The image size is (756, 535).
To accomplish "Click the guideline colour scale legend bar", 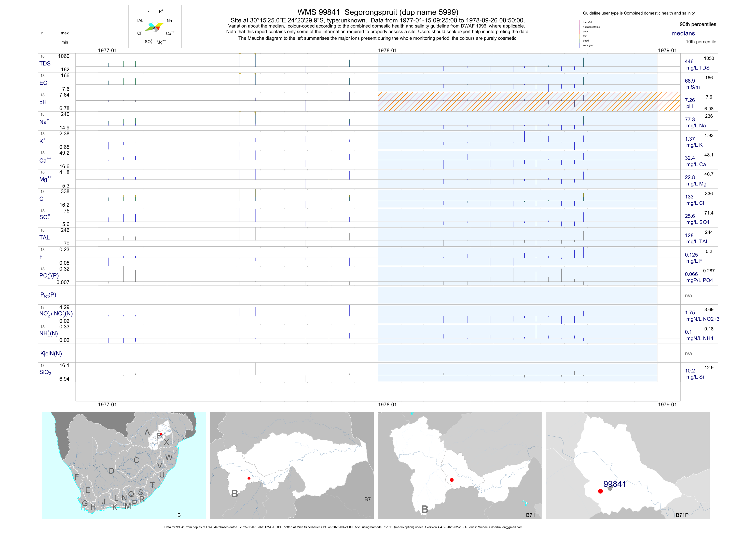I will tap(580, 34).
